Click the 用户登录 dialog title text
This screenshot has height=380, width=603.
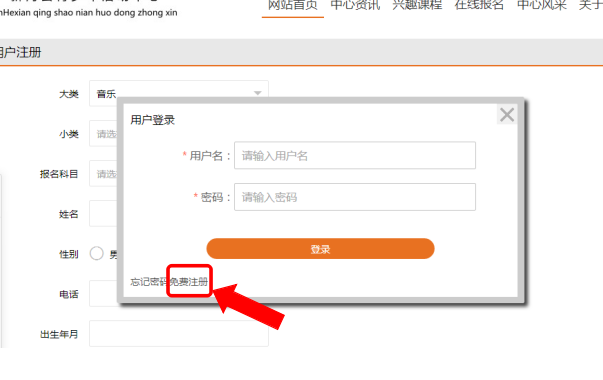(x=153, y=120)
